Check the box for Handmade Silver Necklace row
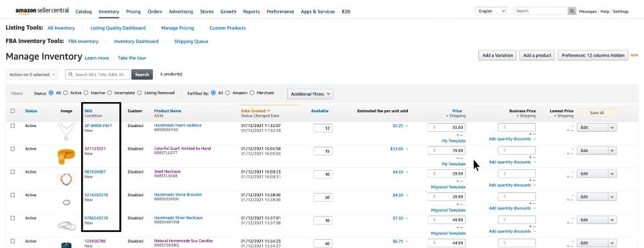The image size is (644, 248). (12, 218)
